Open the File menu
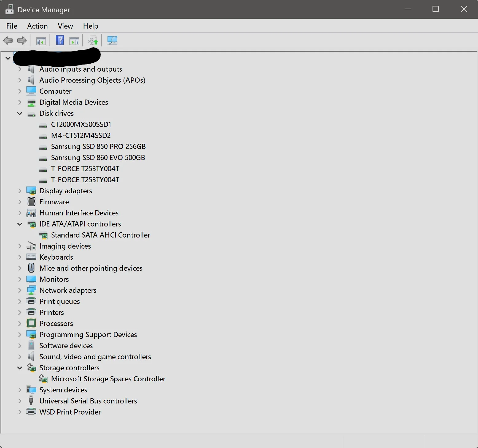Viewport: 478px width, 448px height. point(12,26)
